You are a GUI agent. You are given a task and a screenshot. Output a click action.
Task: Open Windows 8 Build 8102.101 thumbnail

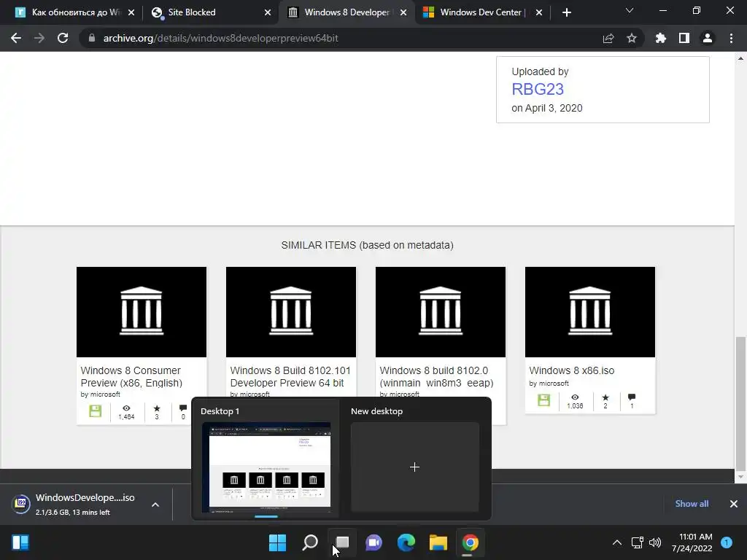[291, 312]
